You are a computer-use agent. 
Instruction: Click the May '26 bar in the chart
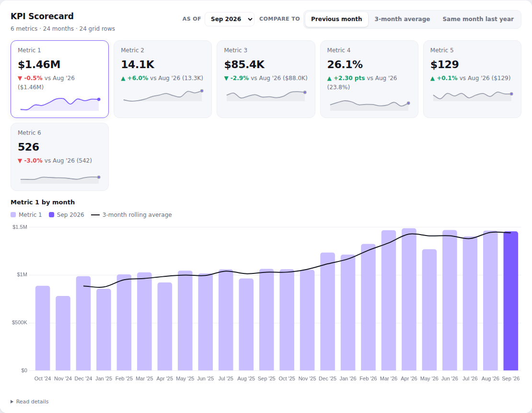click(429, 310)
